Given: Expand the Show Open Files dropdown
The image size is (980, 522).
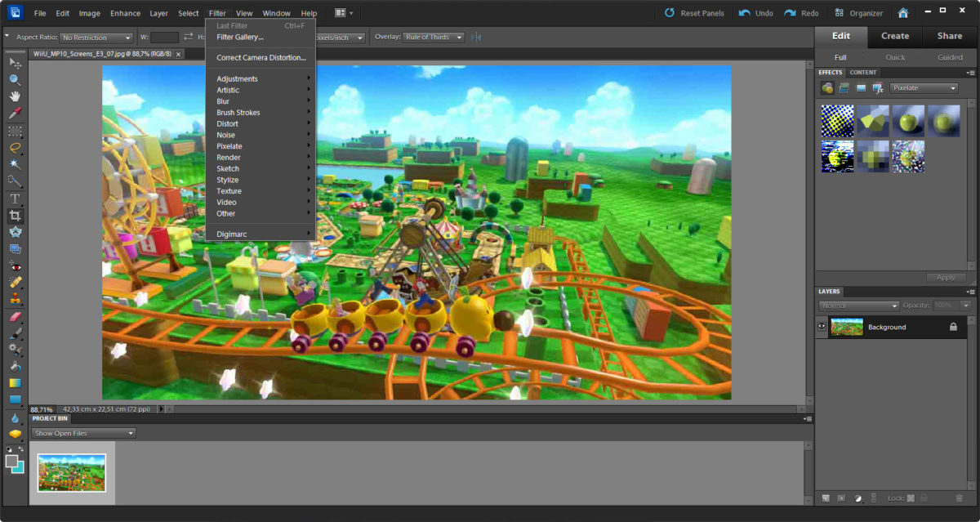Looking at the screenshot, I should coord(83,433).
